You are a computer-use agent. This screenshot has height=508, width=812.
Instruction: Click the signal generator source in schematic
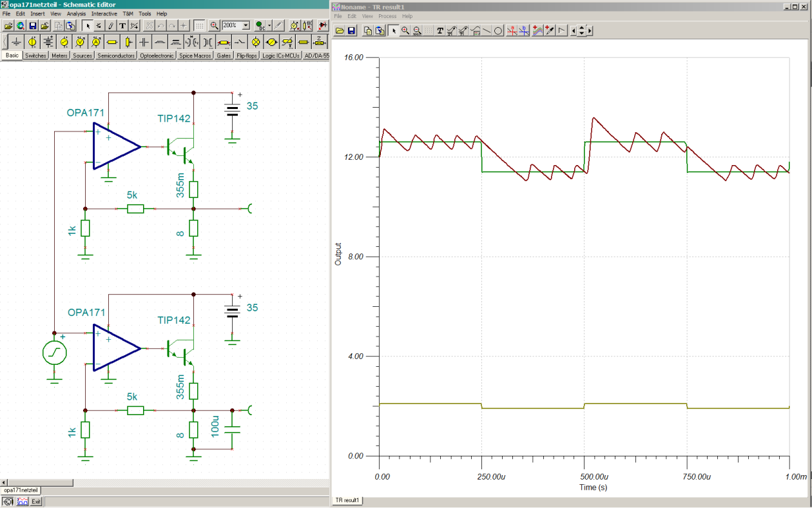pyautogui.click(x=53, y=352)
